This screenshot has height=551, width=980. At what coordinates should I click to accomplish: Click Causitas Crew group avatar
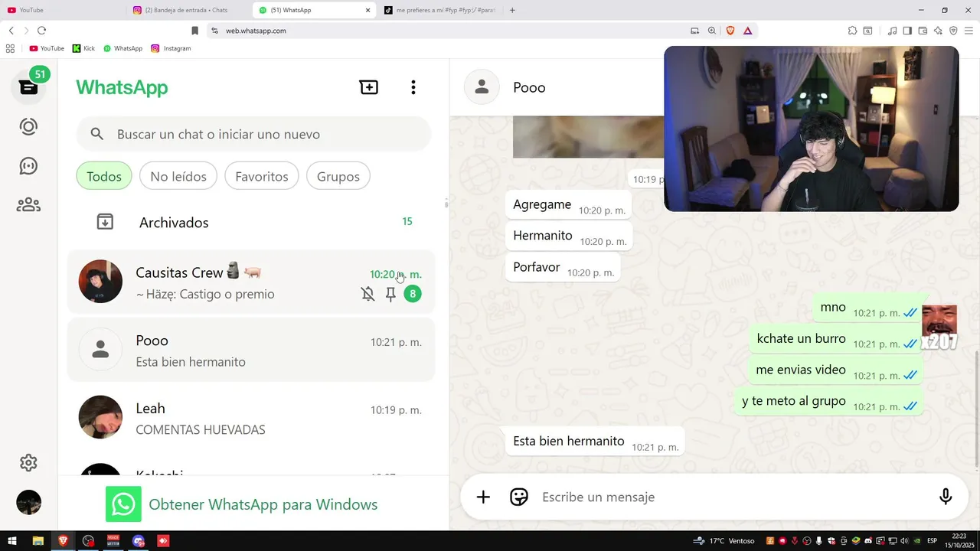(100, 282)
